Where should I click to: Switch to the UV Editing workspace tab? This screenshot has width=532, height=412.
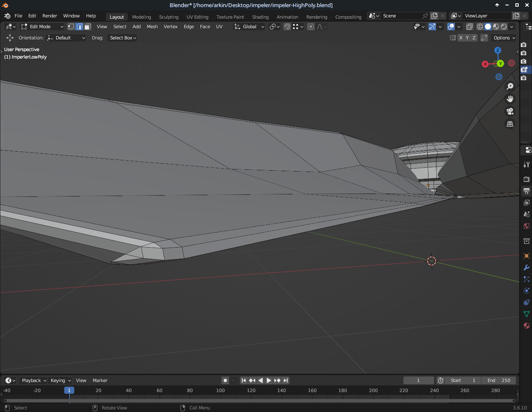[x=197, y=17]
